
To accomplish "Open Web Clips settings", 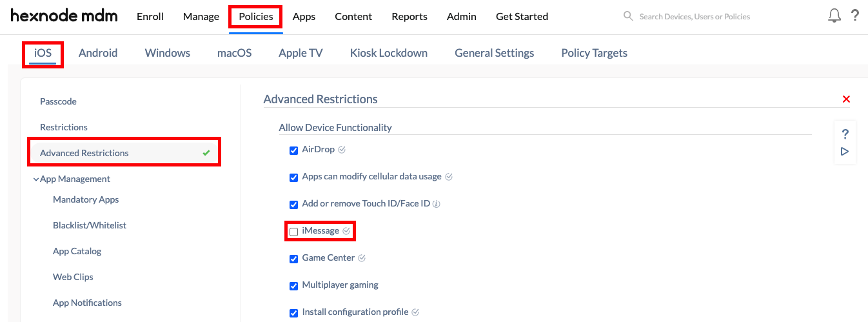I will point(73,277).
